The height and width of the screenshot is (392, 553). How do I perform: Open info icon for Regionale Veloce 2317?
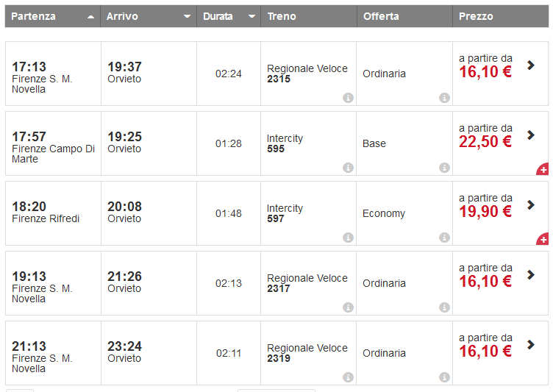click(348, 307)
